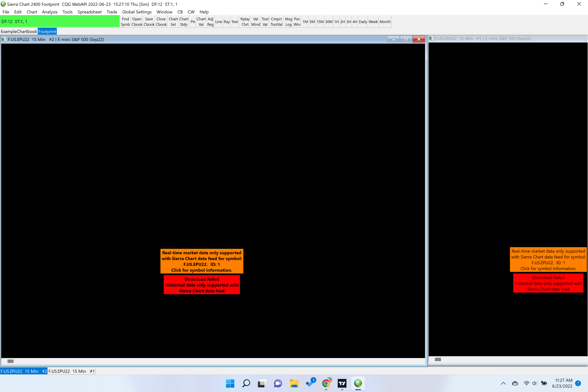Click the Find Symb toolbar button
This screenshot has height=392, width=588.
125,21
